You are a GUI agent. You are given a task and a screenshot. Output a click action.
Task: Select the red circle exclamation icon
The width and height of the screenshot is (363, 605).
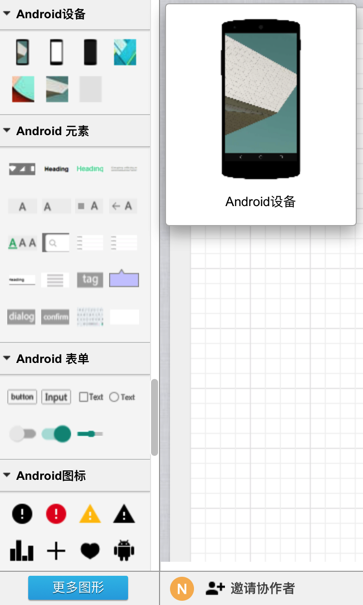pyautogui.click(x=56, y=514)
